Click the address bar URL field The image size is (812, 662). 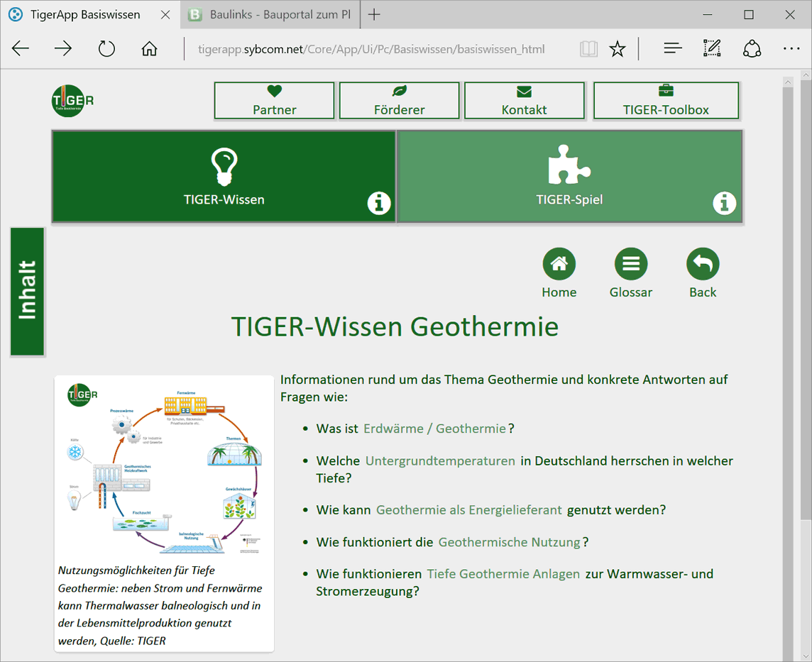(371, 49)
